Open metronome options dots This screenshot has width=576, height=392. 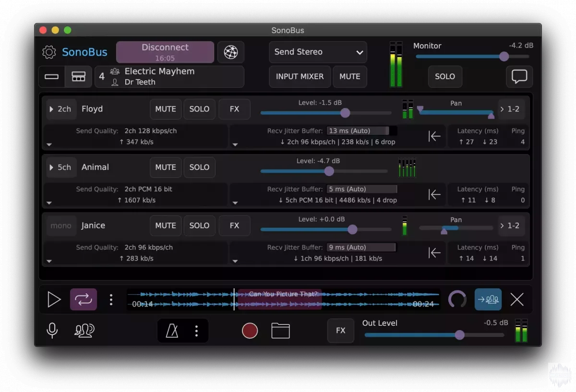(x=196, y=331)
